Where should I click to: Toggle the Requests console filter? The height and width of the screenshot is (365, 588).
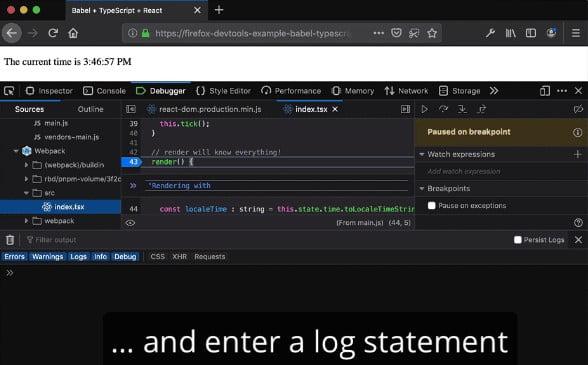coord(210,257)
